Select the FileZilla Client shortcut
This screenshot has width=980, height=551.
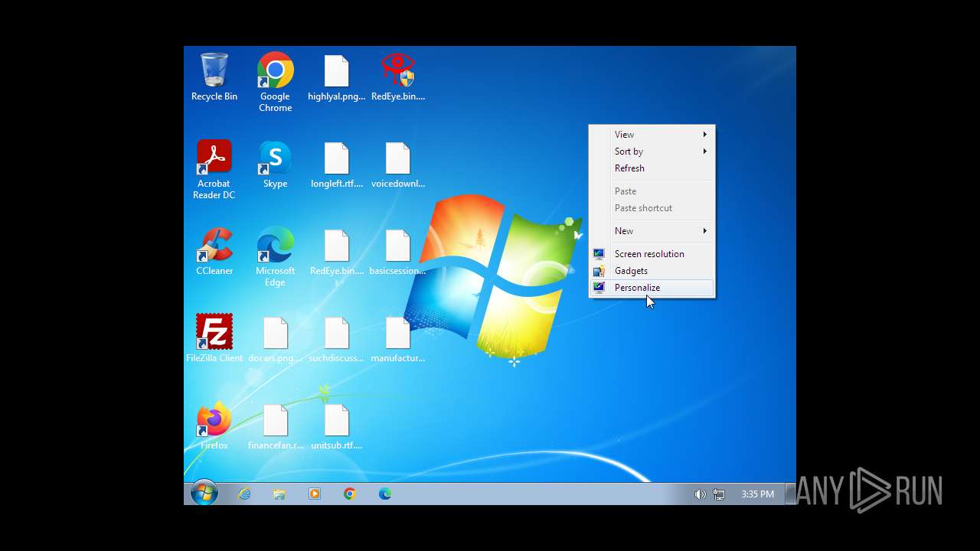click(214, 338)
